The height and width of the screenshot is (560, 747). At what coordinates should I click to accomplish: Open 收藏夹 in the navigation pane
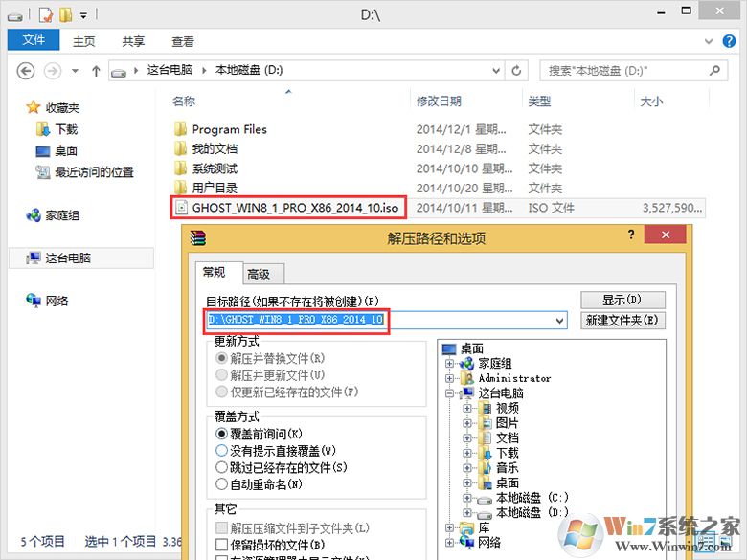pyautogui.click(x=62, y=108)
